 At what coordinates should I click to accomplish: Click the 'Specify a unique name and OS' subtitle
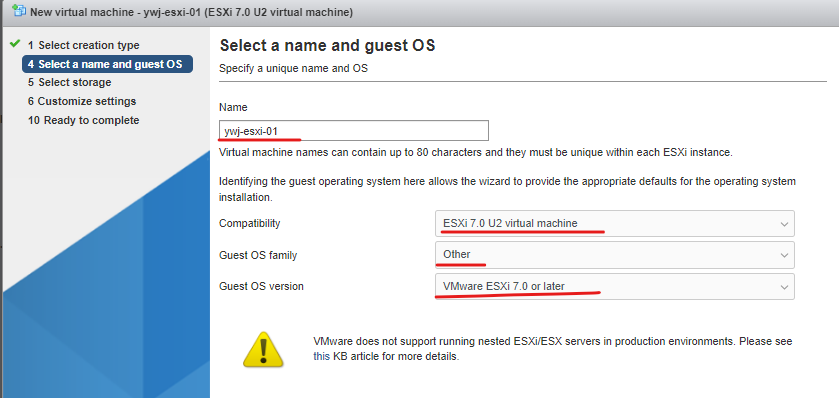click(x=294, y=68)
